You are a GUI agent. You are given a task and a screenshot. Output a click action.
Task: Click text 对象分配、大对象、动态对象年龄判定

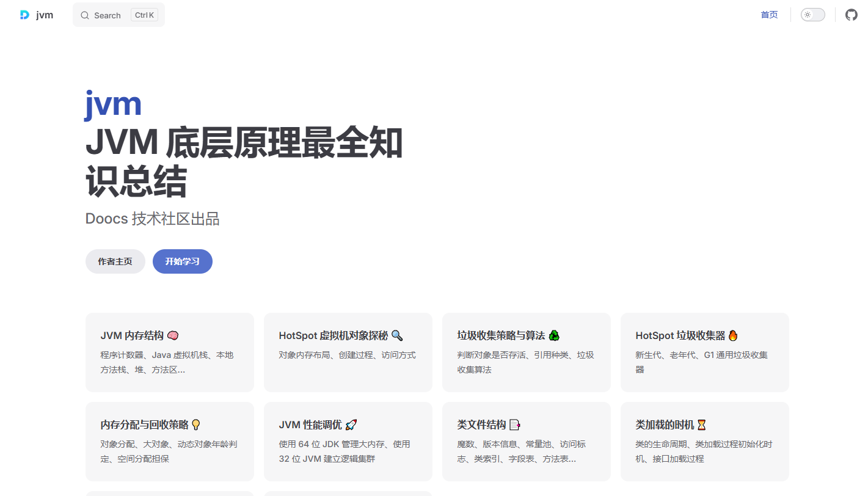point(169,451)
